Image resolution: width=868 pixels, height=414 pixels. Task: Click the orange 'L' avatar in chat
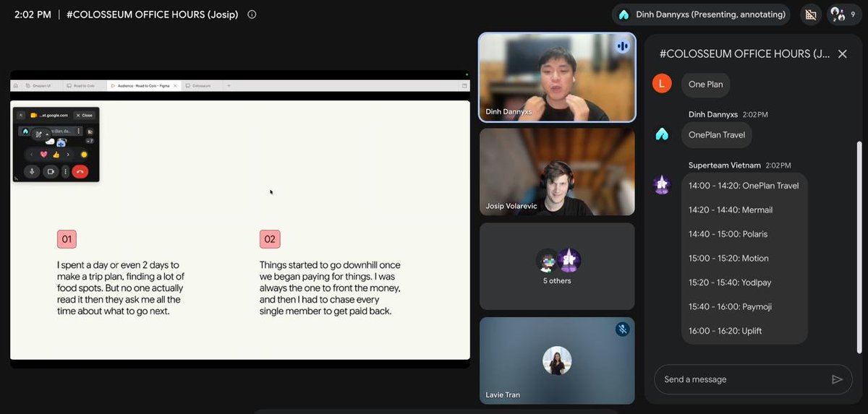662,84
